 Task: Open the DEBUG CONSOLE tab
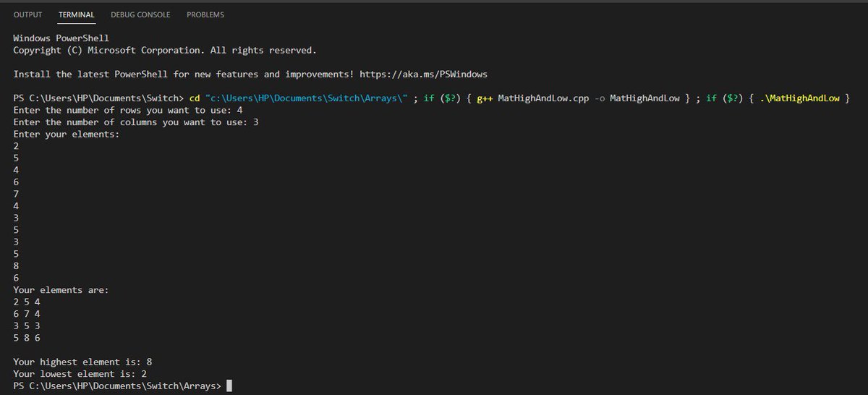click(140, 14)
